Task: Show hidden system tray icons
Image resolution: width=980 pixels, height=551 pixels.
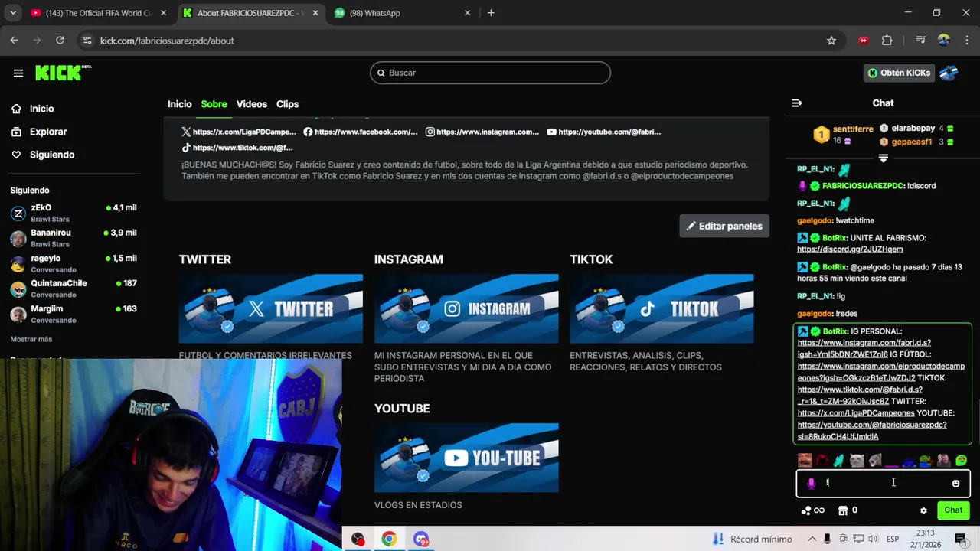Action: click(x=812, y=539)
